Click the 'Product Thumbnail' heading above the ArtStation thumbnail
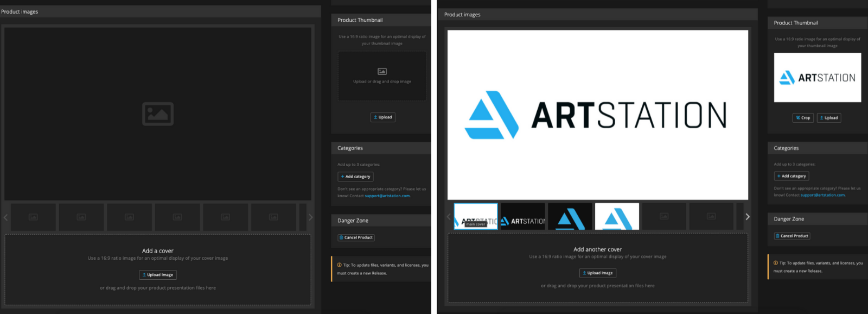This screenshot has width=868, height=314. click(x=796, y=23)
